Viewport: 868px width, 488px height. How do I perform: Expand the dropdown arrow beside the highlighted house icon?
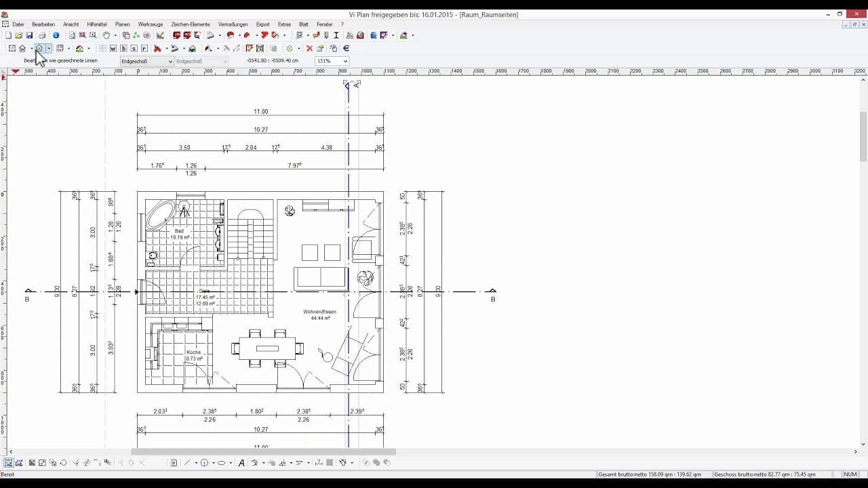pos(49,48)
